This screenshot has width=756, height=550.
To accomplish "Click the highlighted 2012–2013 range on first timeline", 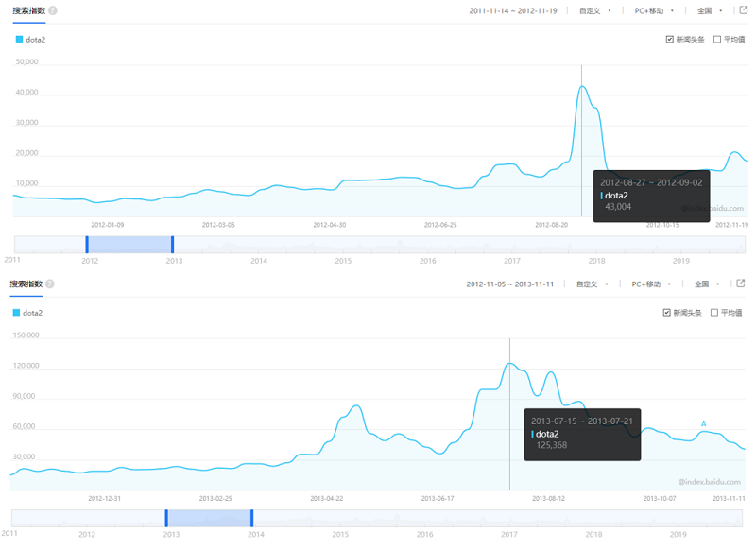I will pos(129,245).
